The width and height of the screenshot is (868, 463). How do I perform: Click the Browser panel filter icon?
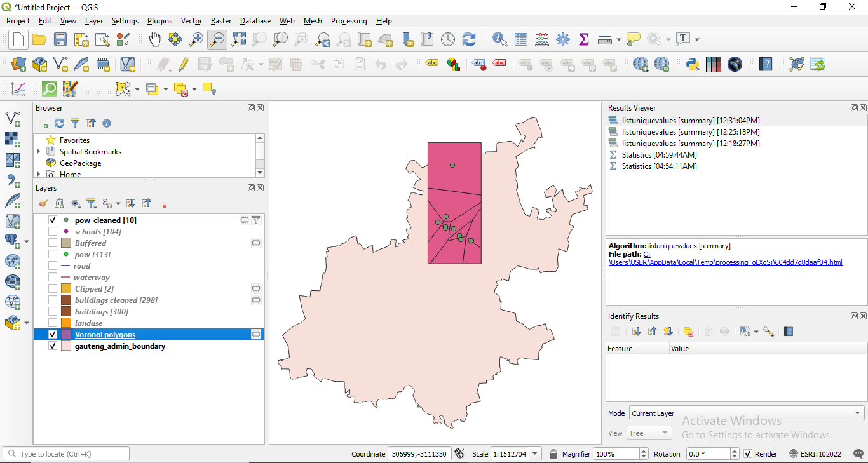tap(75, 123)
